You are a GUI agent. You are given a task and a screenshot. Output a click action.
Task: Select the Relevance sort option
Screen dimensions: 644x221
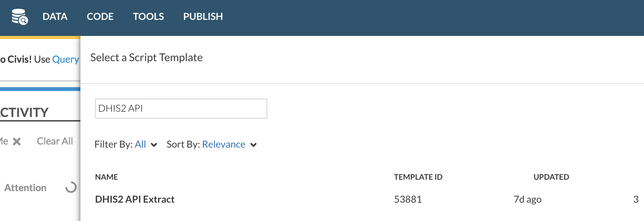[224, 144]
